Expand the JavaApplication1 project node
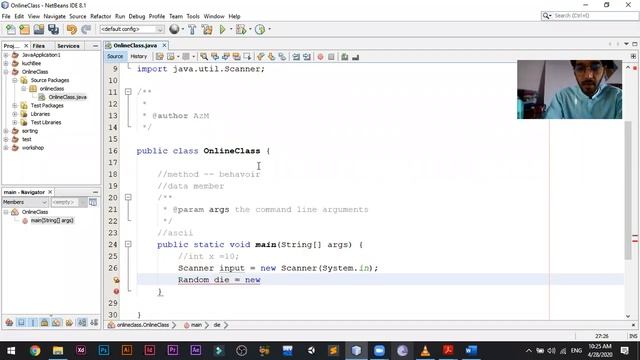 pyautogui.click(x=6, y=55)
